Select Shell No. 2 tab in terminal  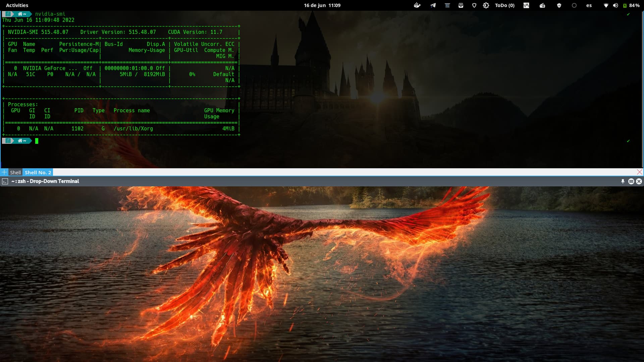click(x=38, y=172)
